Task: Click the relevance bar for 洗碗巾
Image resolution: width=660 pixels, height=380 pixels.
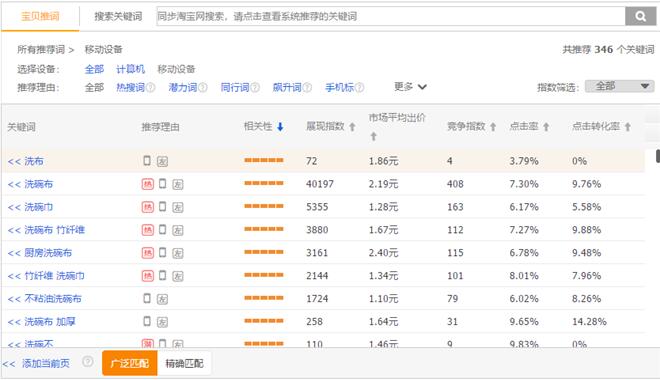Action: [x=264, y=206]
